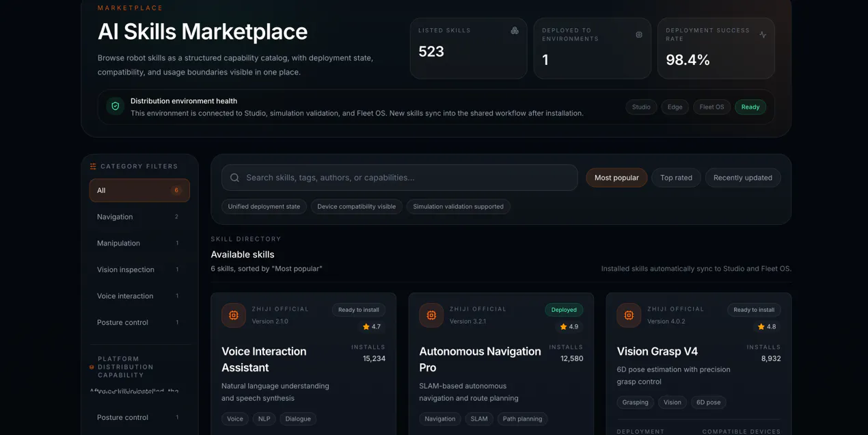This screenshot has width=868, height=435.
Task: Click the Deployment Success Rate activity icon
Action: [x=763, y=35]
